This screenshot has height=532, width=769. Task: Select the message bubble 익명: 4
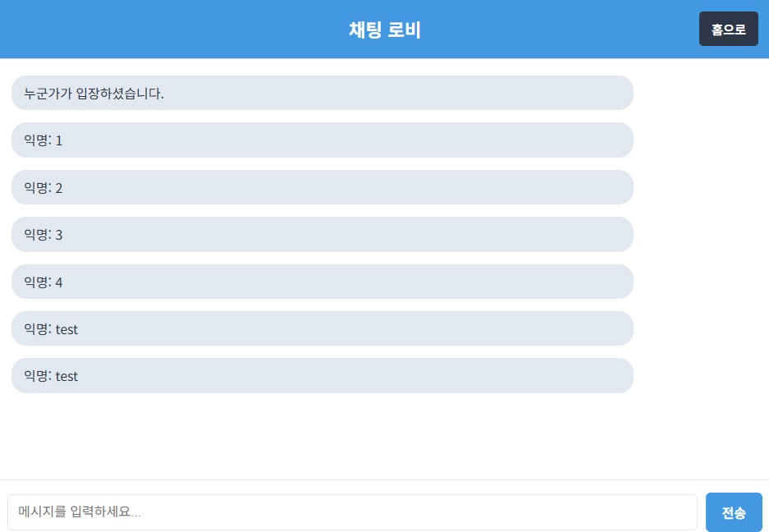[x=323, y=282]
